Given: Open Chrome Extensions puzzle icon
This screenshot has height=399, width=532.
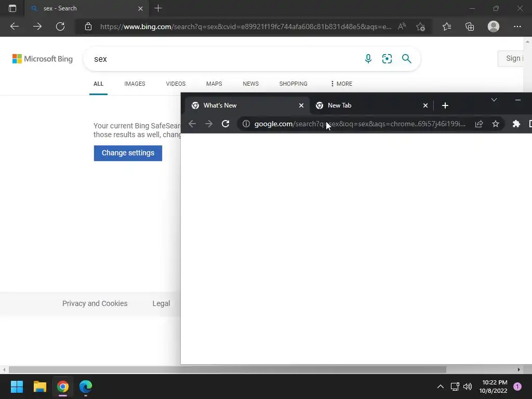Looking at the screenshot, I should coord(516,124).
